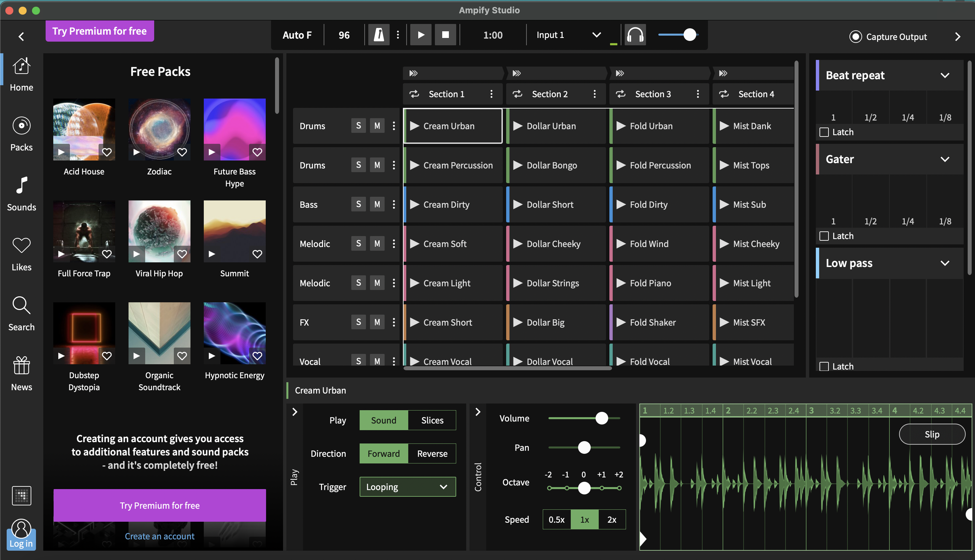
Task: Enable Latch under Beat repeat
Action: (x=824, y=132)
